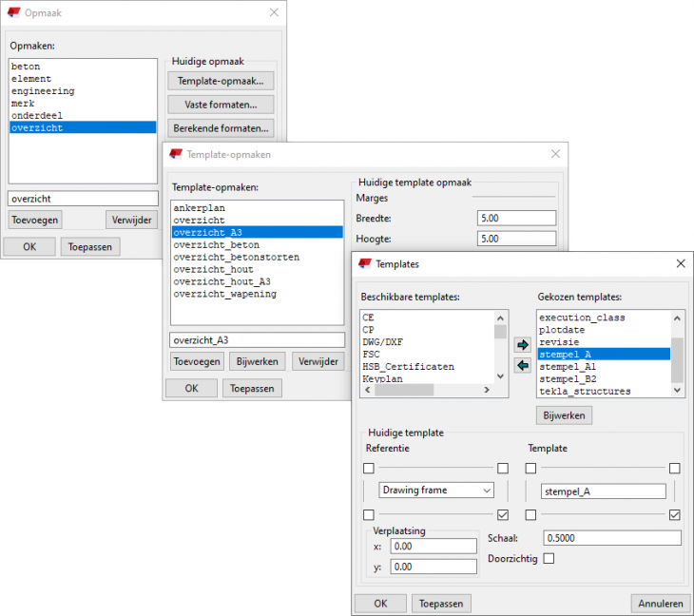Image resolution: width=694 pixels, height=616 pixels.
Task: Click Verwijder in the Opmaak dialog
Action: tap(131, 220)
